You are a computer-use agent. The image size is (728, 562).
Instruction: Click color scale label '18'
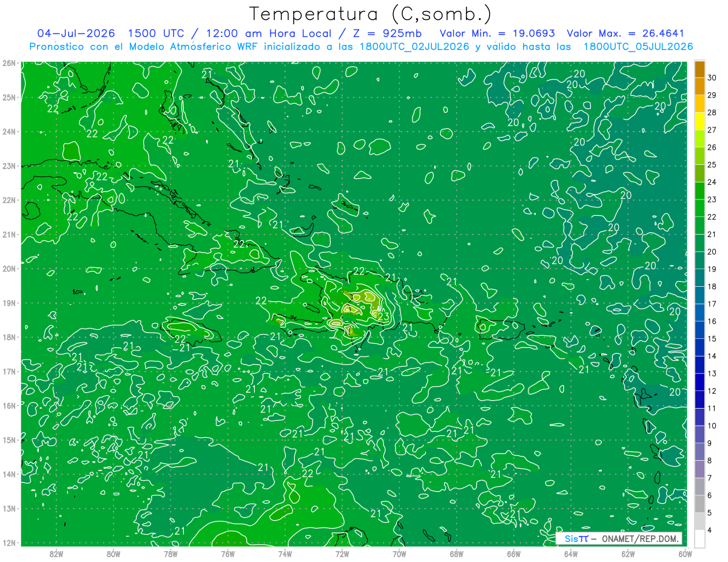pyautogui.click(x=712, y=286)
